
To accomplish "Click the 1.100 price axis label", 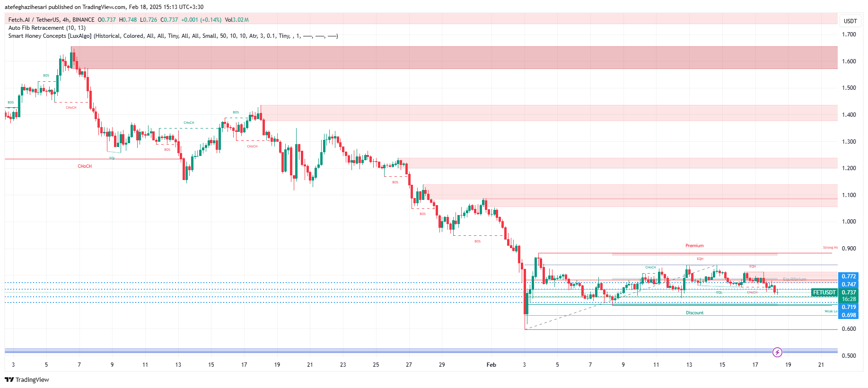I will tap(849, 195).
